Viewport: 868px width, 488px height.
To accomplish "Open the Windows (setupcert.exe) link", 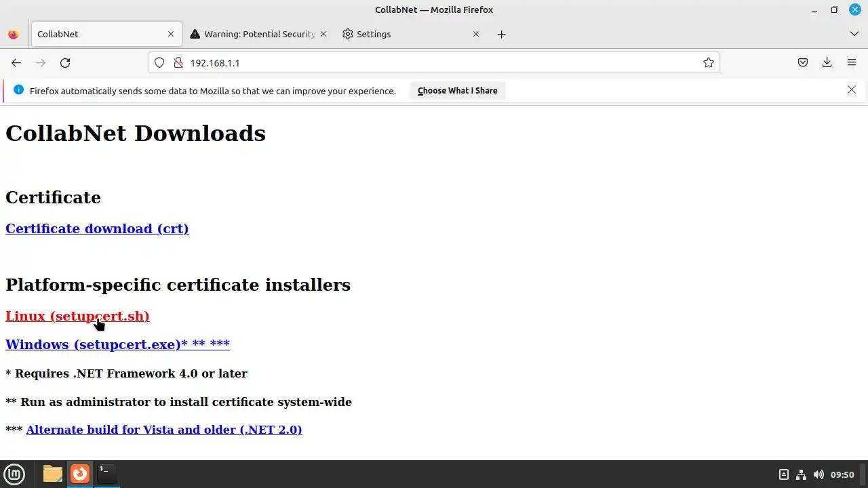I will (x=117, y=344).
